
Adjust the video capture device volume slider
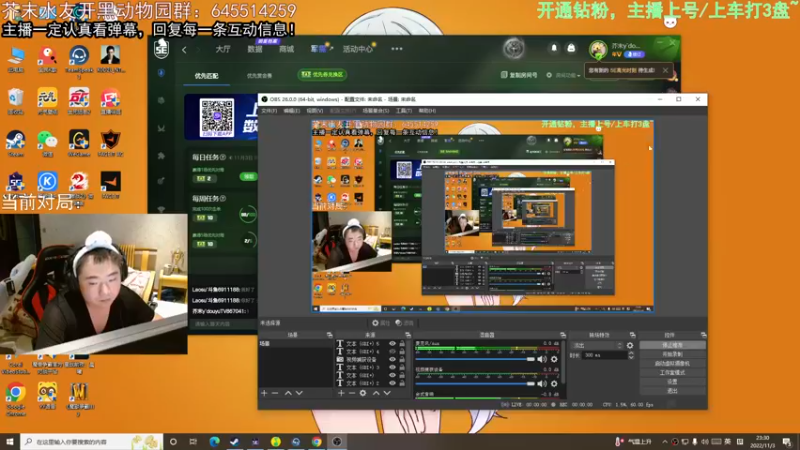point(475,384)
